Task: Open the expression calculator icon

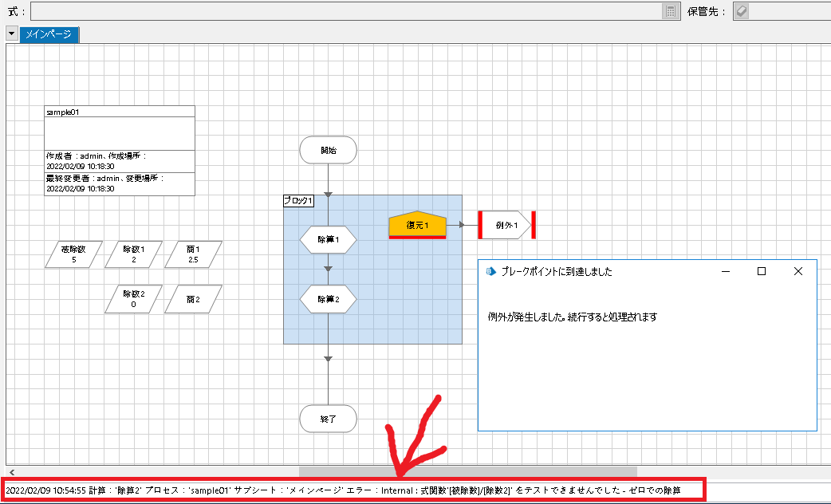Action: (x=671, y=11)
